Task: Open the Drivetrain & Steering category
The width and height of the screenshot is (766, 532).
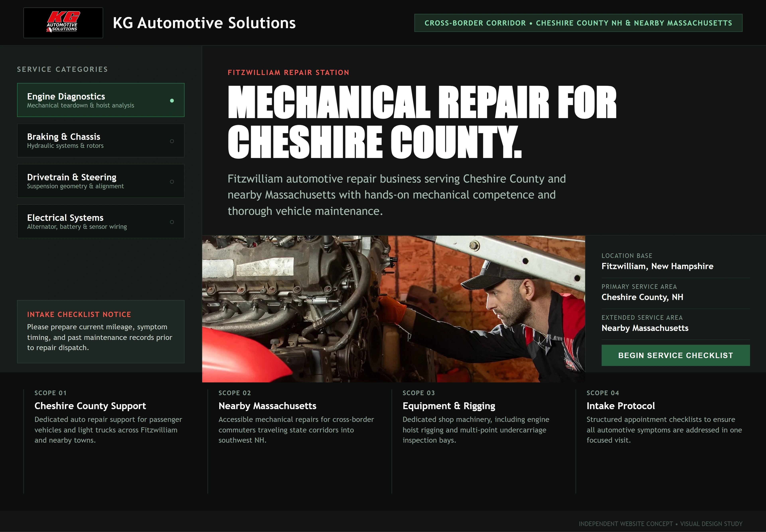Action: 101,181
